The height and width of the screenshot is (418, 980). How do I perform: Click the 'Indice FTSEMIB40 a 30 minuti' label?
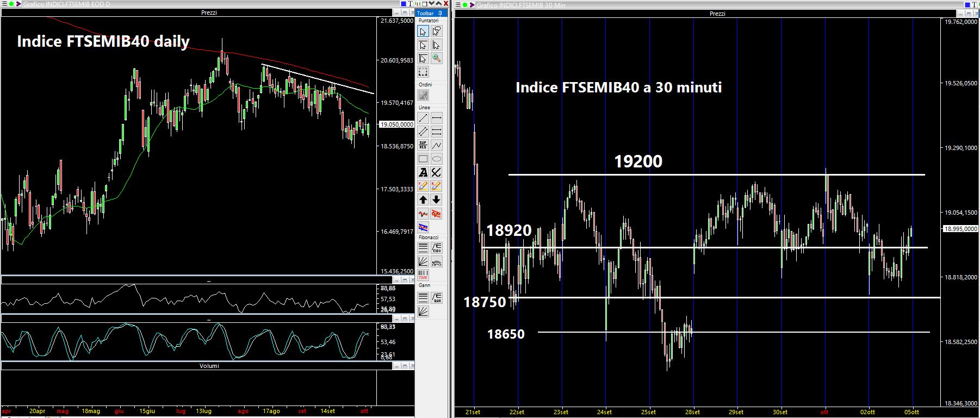619,88
